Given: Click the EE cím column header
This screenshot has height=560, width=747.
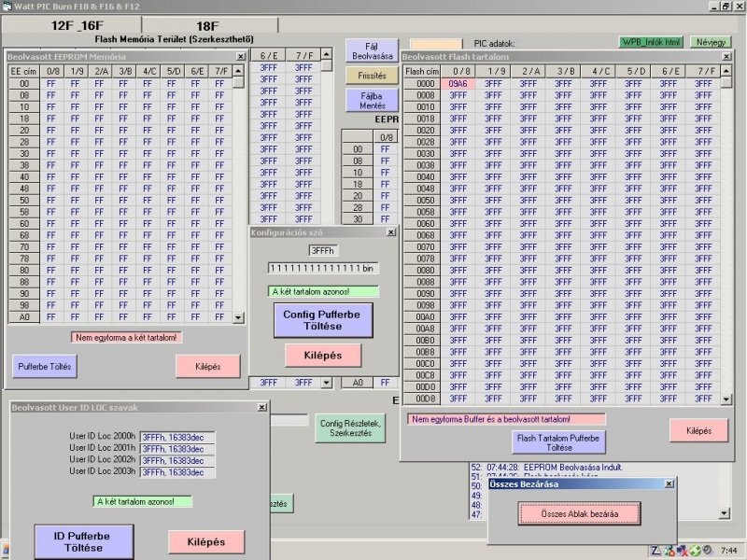Looking at the screenshot, I should click(x=24, y=71).
